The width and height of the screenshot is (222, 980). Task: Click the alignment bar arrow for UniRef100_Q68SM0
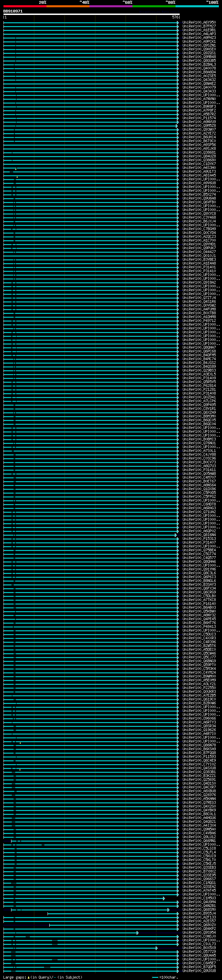[168, 910]
